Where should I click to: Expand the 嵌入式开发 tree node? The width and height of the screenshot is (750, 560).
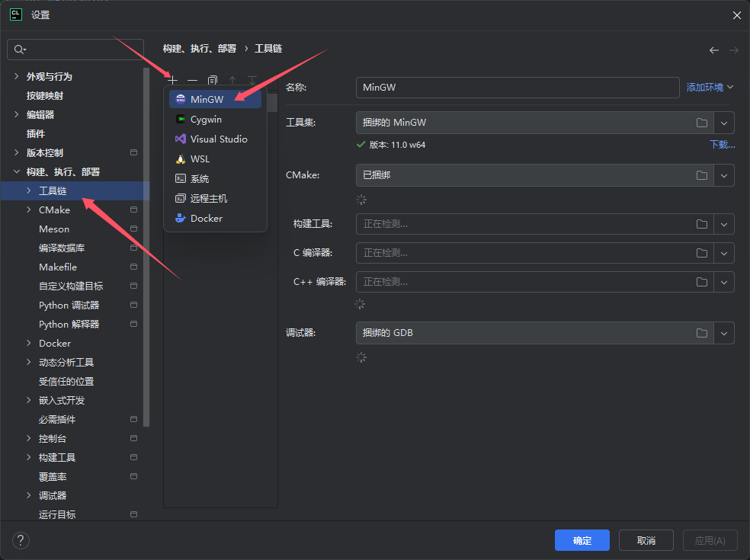(29, 400)
